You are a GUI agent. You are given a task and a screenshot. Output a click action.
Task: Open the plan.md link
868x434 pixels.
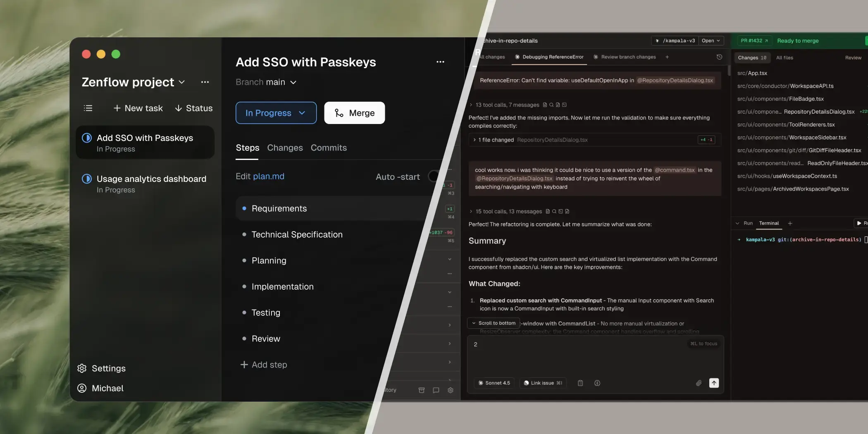[269, 176]
